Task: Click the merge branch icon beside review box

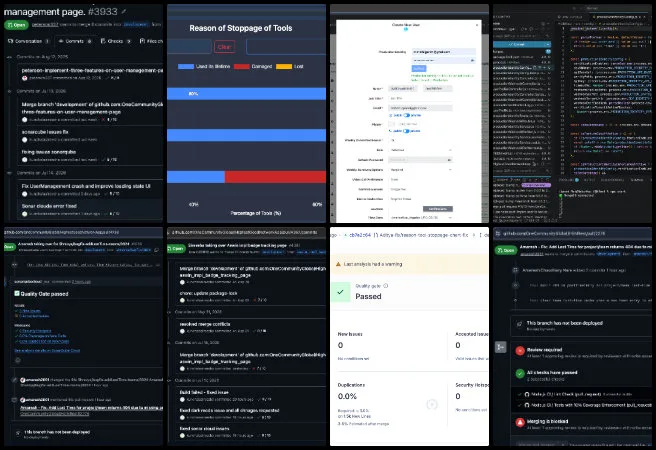Action: [x=500, y=347]
